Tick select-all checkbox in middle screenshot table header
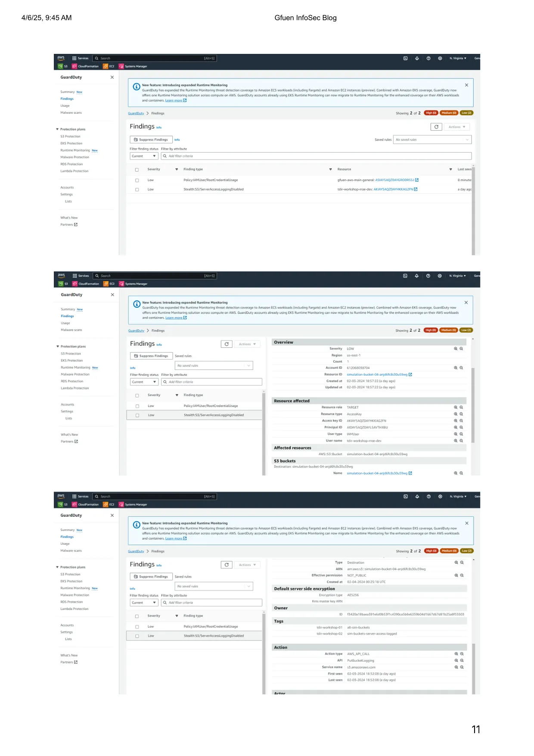 coord(137,396)
